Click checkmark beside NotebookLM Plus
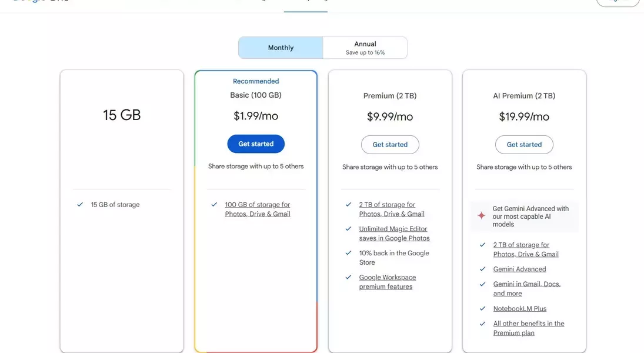The height and width of the screenshot is (353, 644). pyautogui.click(x=483, y=308)
